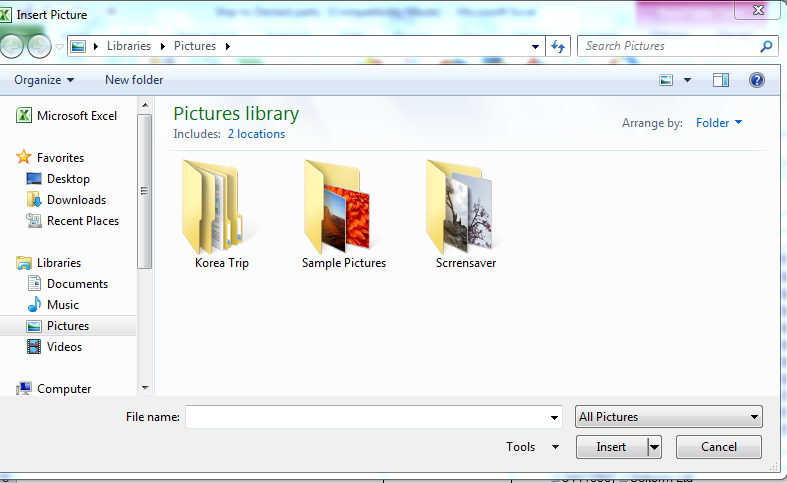Open the Korea Trip folder

[221, 214]
